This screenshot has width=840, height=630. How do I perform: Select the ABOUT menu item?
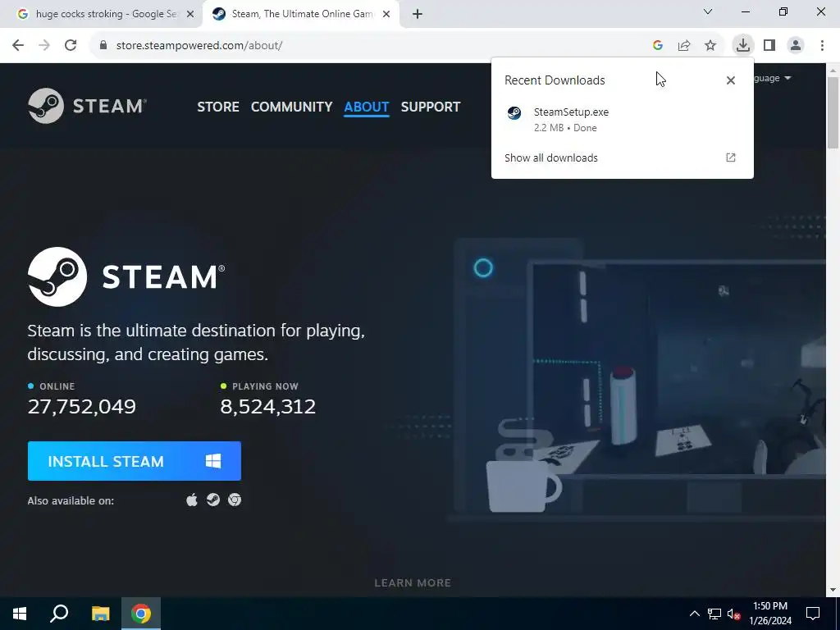pyautogui.click(x=367, y=107)
